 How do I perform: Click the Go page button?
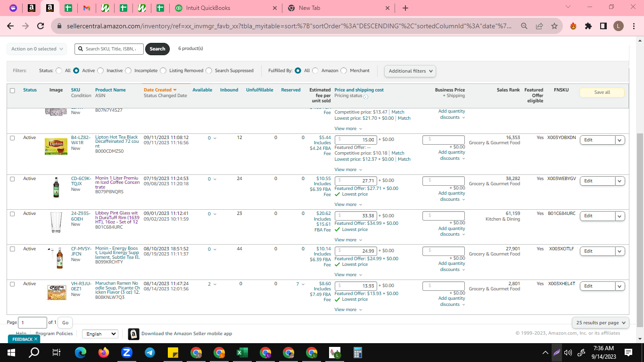click(65, 323)
